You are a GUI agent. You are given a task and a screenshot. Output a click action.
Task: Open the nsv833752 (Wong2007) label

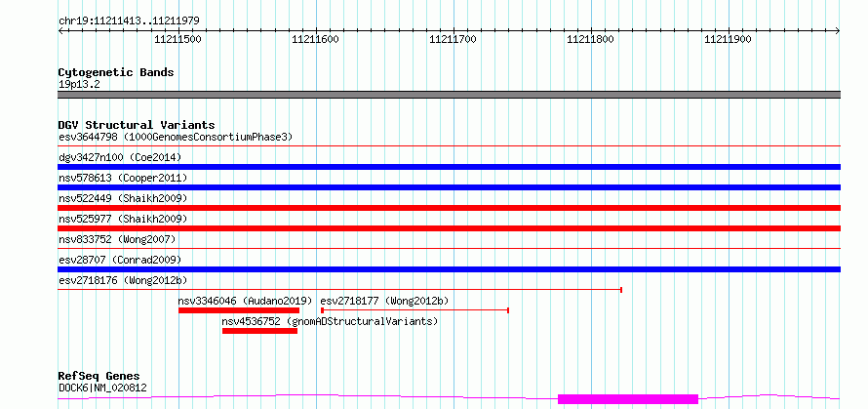pos(117,239)
